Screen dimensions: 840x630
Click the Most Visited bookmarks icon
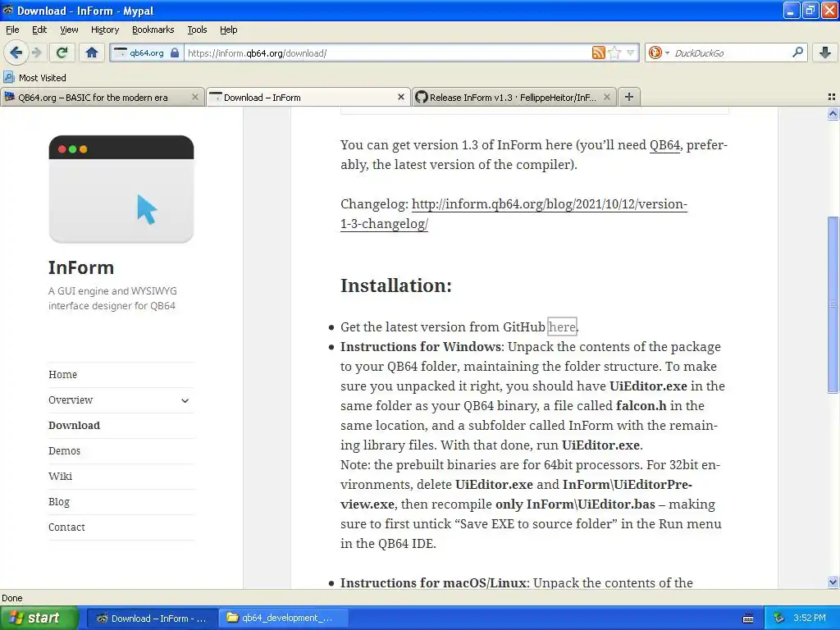pyautogui.click(x=8, y=77)
